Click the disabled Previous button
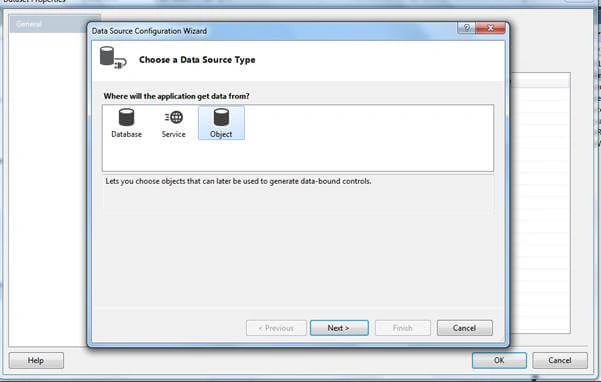The width and height of the screenshot is (601, 382). (276, 328)
